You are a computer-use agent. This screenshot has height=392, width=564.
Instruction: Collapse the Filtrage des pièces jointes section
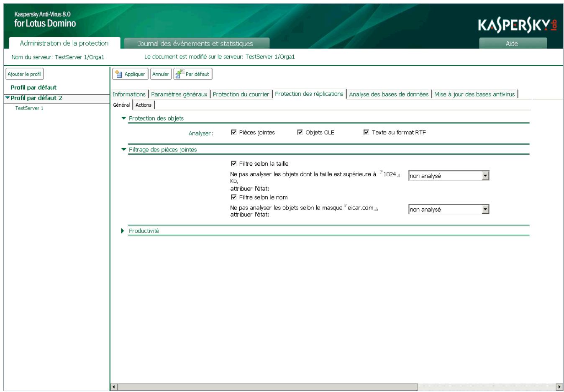click(123, 149)
